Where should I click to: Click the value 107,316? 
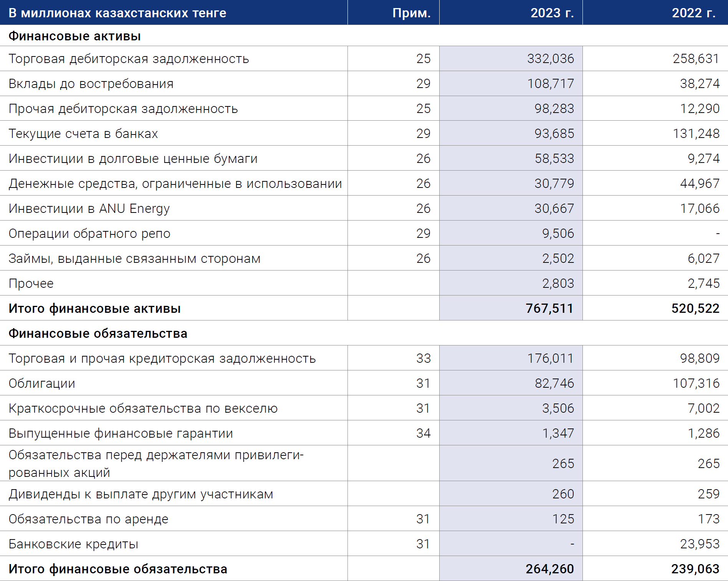pos(696,383)
